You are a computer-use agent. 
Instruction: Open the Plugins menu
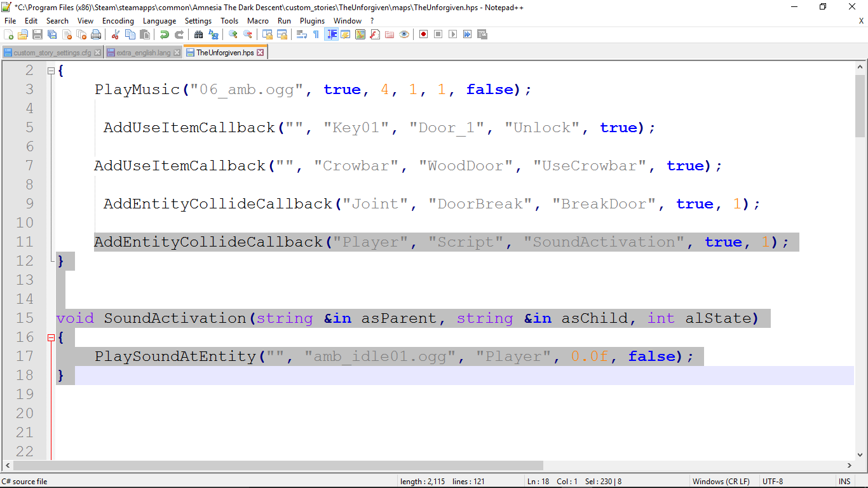[312, 21]
